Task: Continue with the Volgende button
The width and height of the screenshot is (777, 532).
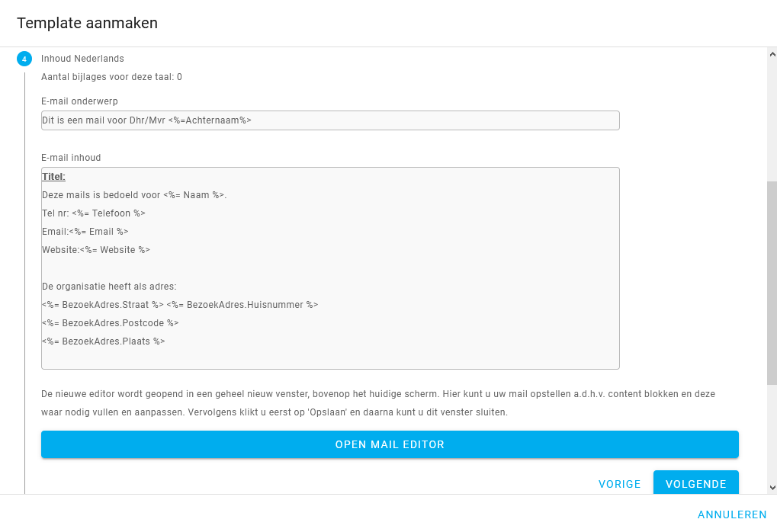Action: [695, 483]
